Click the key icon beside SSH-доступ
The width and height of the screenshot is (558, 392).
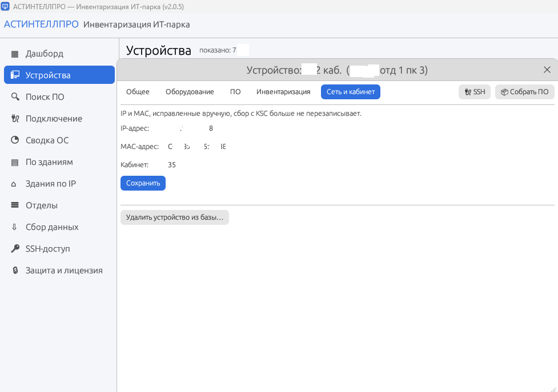[x=15, y=248]
